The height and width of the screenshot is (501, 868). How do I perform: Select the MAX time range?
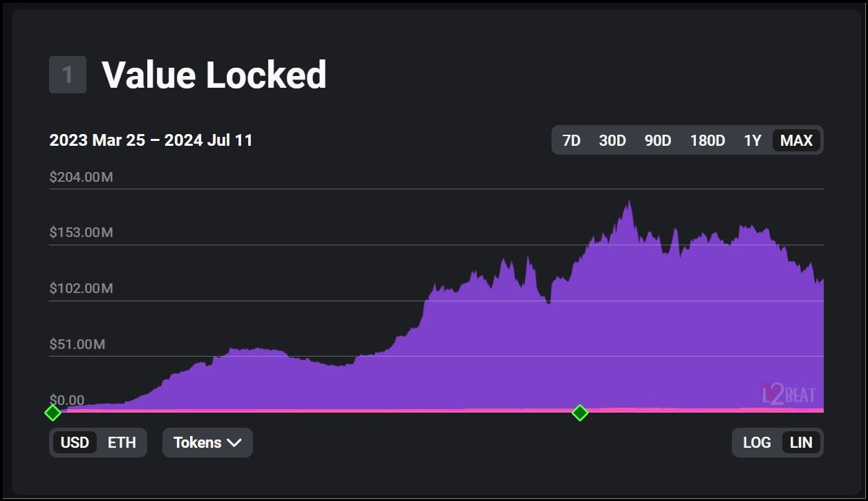click(796, 140)
